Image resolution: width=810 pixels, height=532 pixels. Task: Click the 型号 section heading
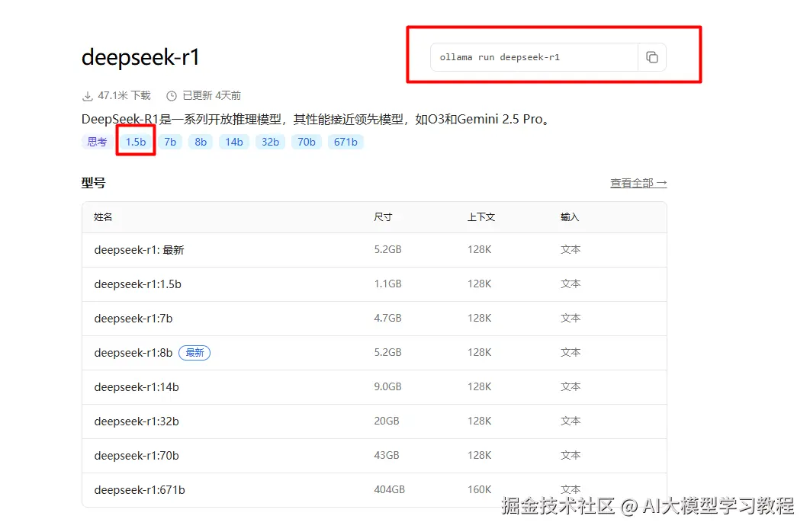tap(94, 183)
